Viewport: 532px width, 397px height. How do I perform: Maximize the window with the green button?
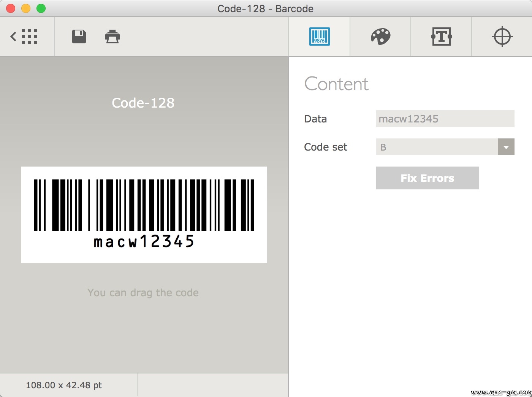pyautogui.click(x=41, y=8)
